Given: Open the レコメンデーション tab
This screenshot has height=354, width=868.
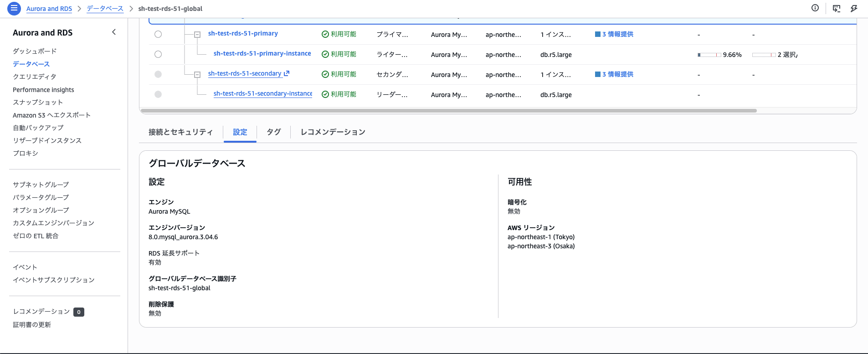Looking at the screenshot, I should point(333,132).
